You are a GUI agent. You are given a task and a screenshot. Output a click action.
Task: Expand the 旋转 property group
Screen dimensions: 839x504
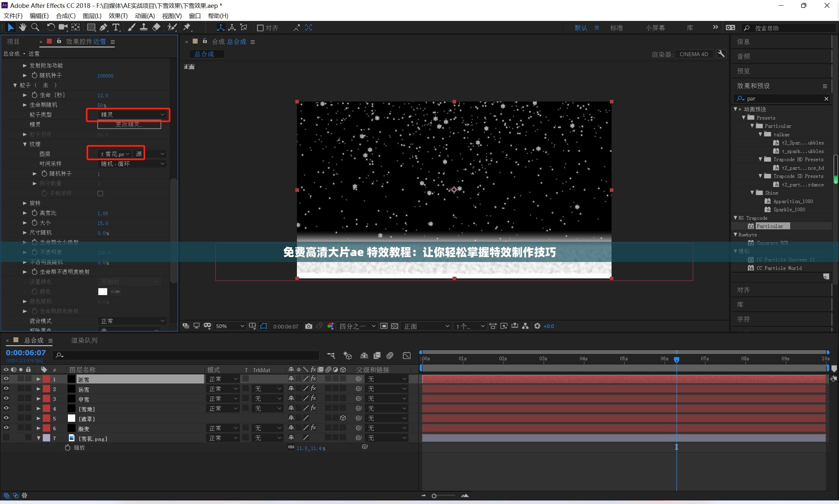click(x=25, y=203)
